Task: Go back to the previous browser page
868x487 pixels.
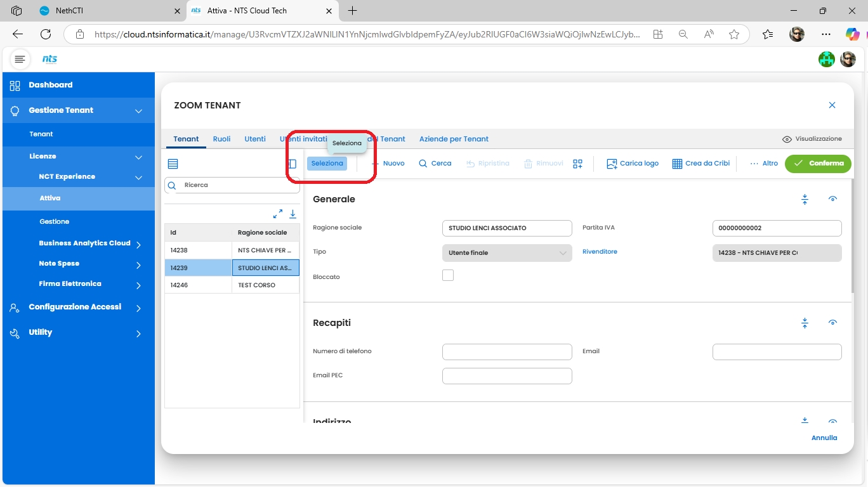Action: point(18,34)
